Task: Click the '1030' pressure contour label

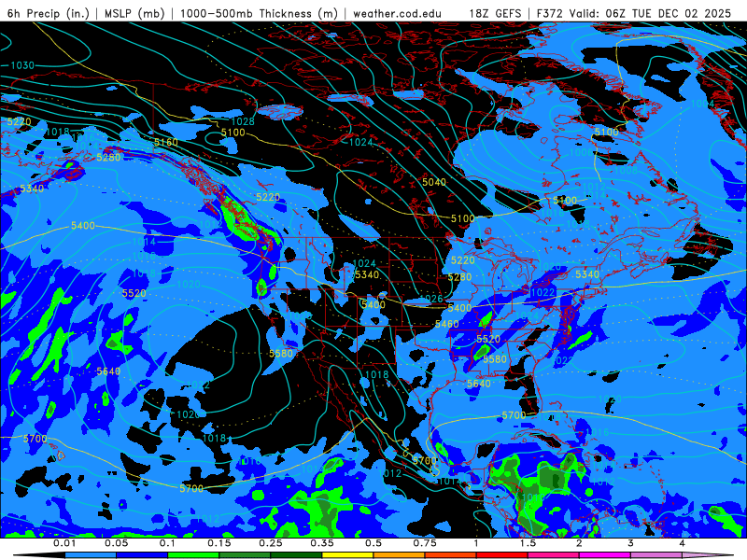Action: (x=22, y=65)
